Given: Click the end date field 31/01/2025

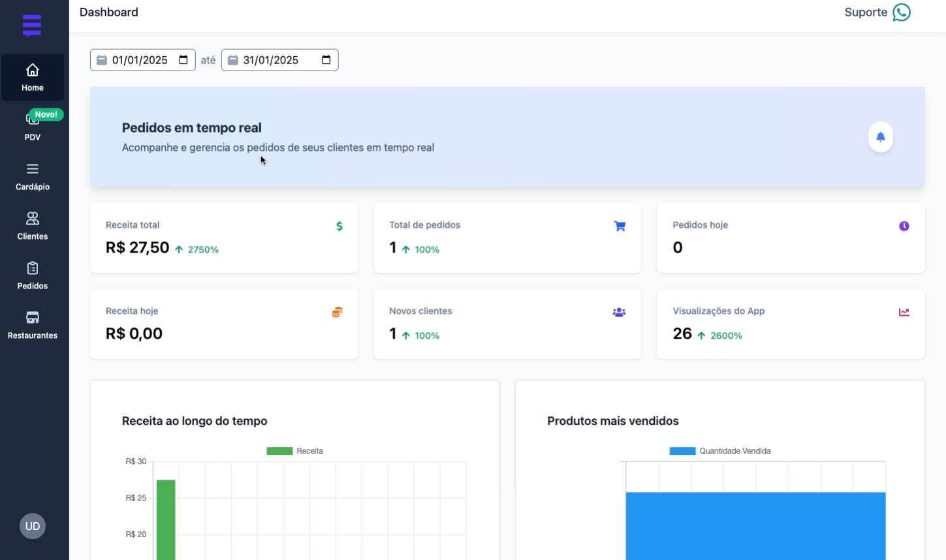Looking at the screenshot, I should tap(279, 60).
